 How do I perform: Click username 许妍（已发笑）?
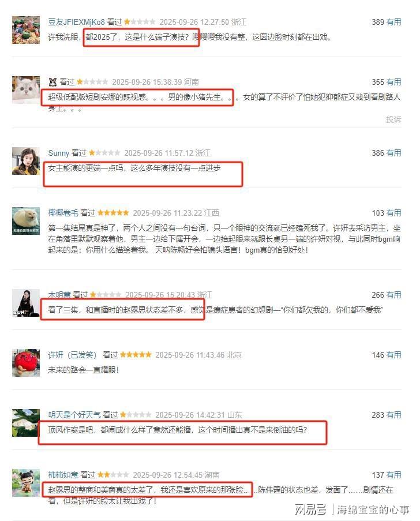pos(73,355)
